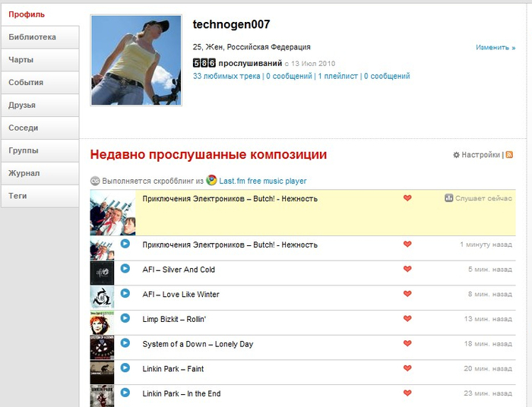Screen dimensions: 532x407
Task: Unlove AFI – Love Like Winter heart
Action: pos(407,293)
